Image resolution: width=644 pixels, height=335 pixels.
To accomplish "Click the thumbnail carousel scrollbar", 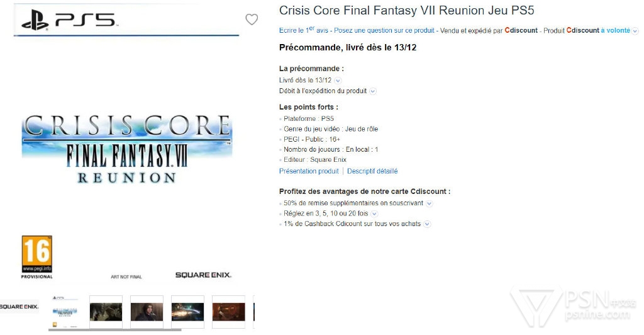I will 115,330.
